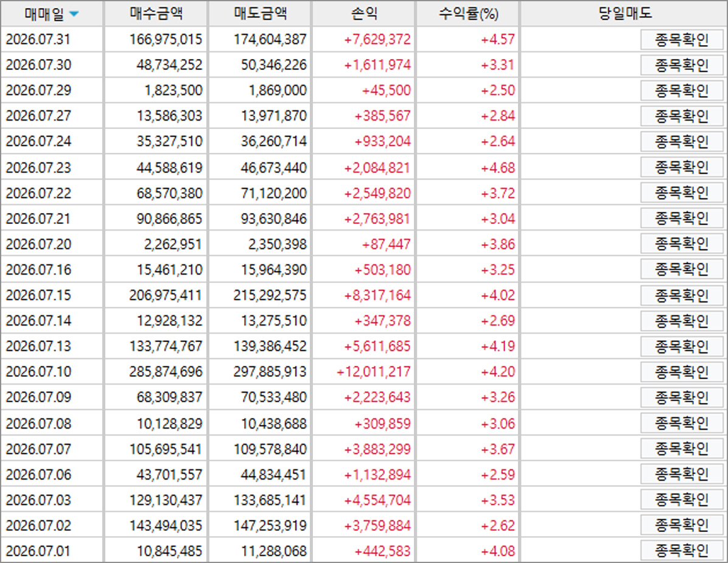The height and width of the screenshot is (563, 728).
Task: Click the return rate +4.08
Action: pos(498,551)
